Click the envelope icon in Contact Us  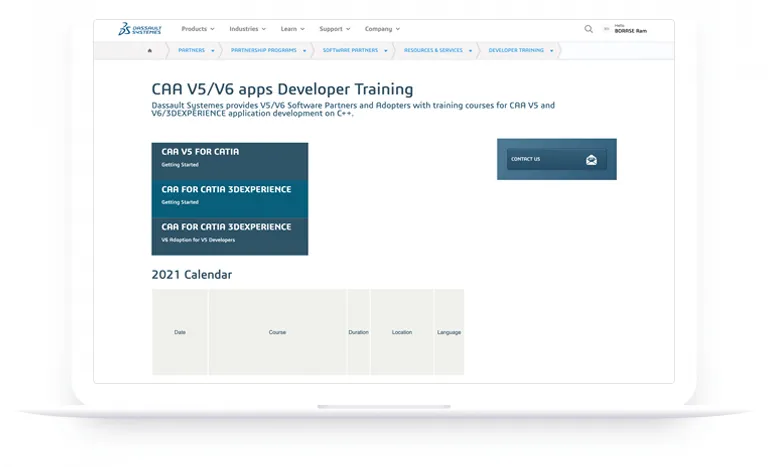(591, 160)
